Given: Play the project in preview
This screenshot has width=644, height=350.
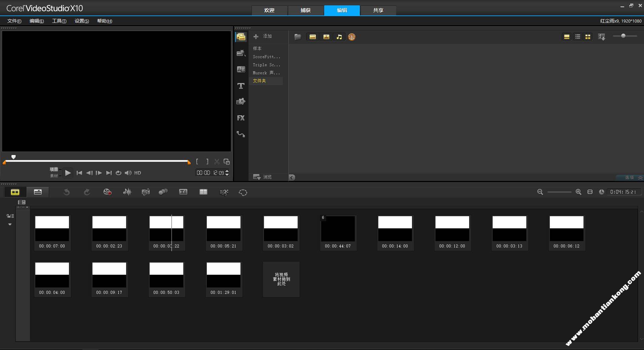Looking at the screenshot, I should point(68,173).
